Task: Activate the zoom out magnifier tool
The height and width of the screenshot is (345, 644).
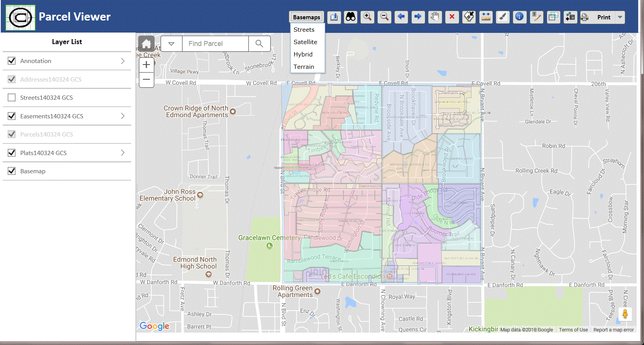Action: pyautogui.click(x=384, y=17)
